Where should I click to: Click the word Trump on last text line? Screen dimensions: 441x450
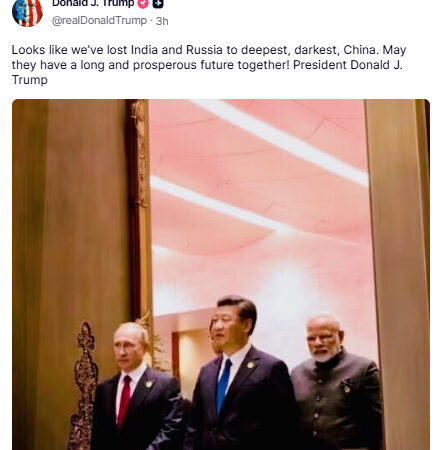[x=30, y=80]
